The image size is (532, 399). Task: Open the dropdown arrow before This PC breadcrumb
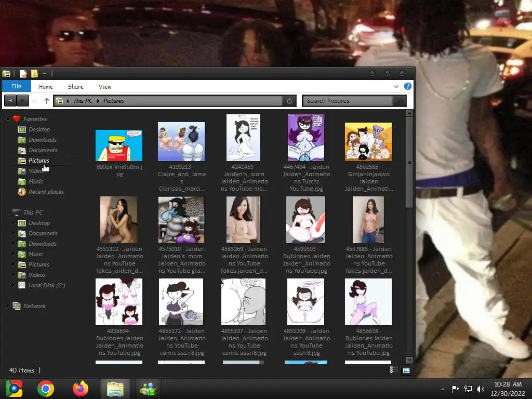point(68,101)
